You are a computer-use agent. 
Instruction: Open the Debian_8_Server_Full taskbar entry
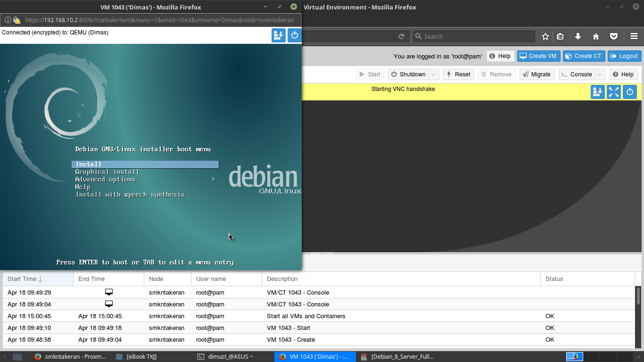click(x=397, y=356)
